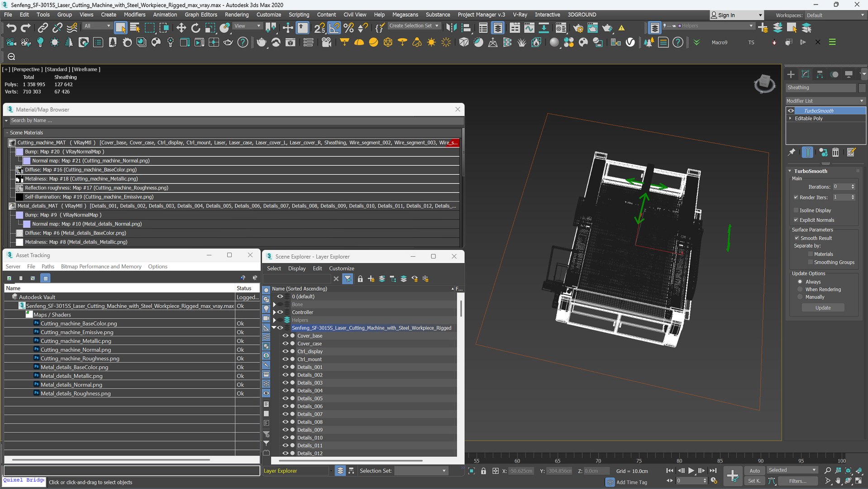Image resolution: width=868 pixels, height=489 pixels.
Task: Click Play Animation button
Action: (691, 471)
